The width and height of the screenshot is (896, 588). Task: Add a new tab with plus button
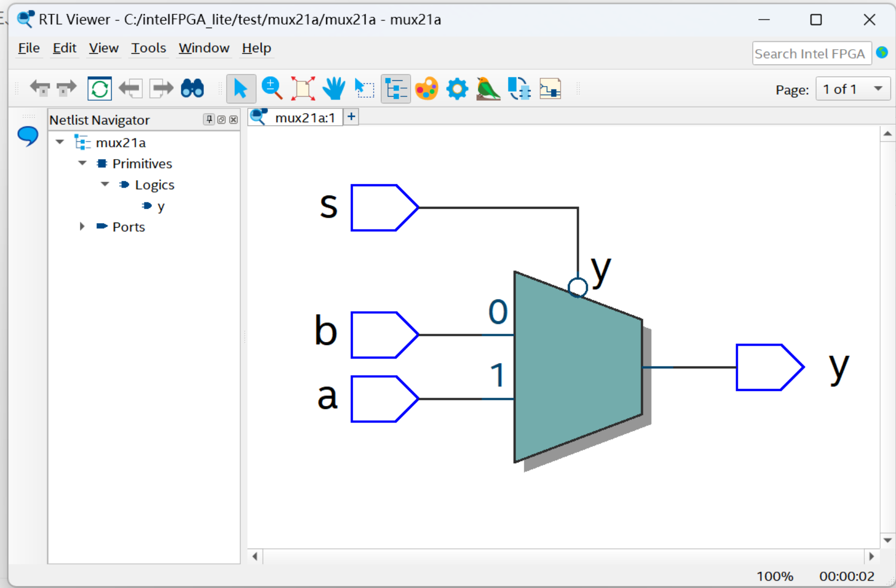pos(351,117)
